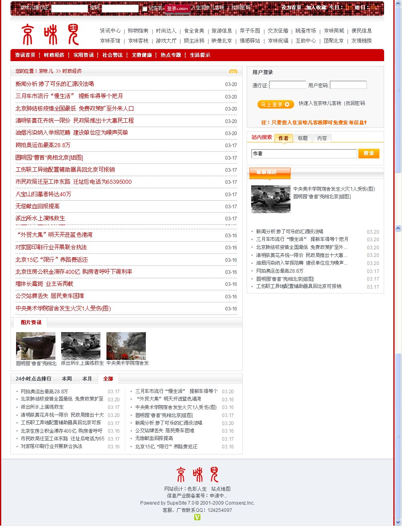Open article 公交站牌丢失 居民乘车困难 in the main list

coord(50,296)
